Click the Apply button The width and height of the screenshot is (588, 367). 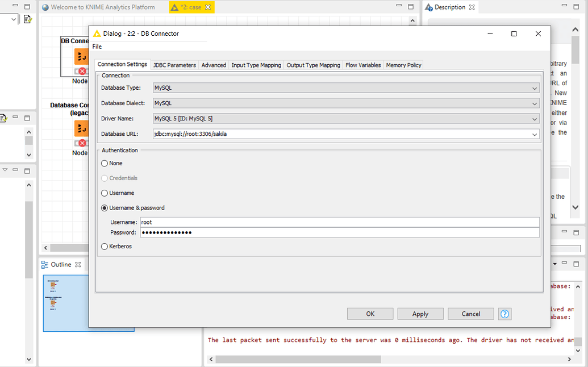(x=420, y=314)
